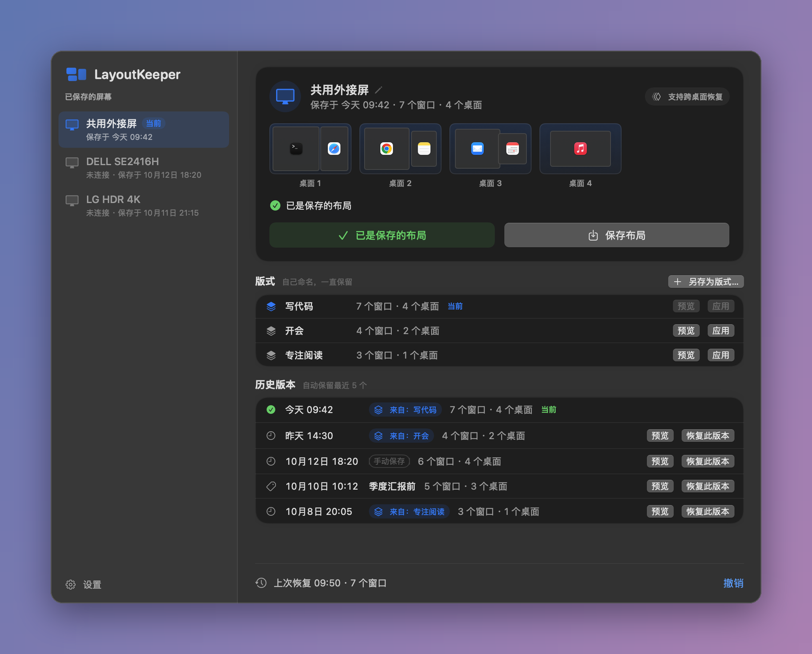This screenshot has height=654, width=812.
Task: Open the 设置 settings item
Action: (84, 584)
